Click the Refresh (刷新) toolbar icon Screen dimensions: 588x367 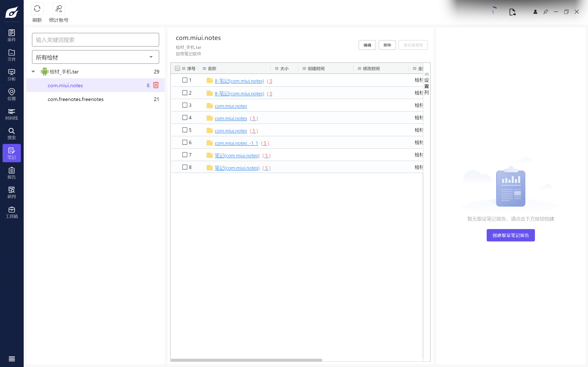[37, 9]
